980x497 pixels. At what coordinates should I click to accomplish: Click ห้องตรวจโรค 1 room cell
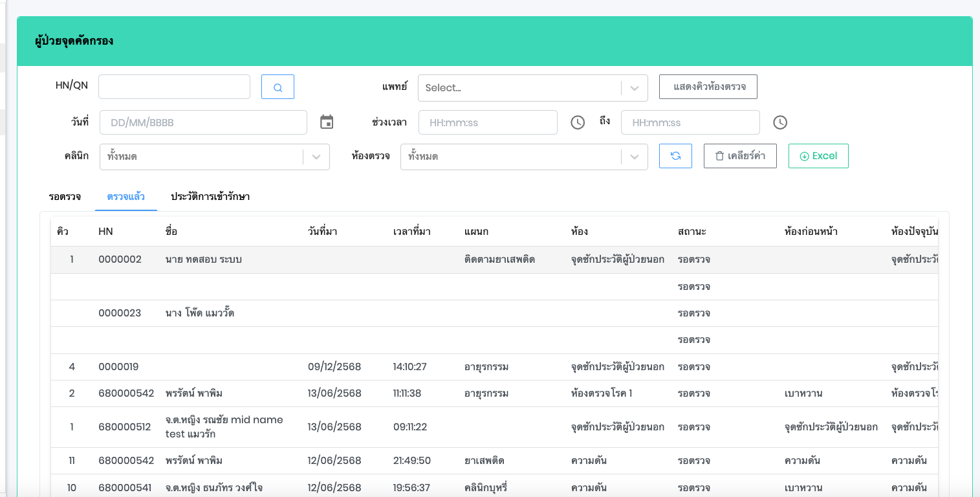click(x=602, y=393)
